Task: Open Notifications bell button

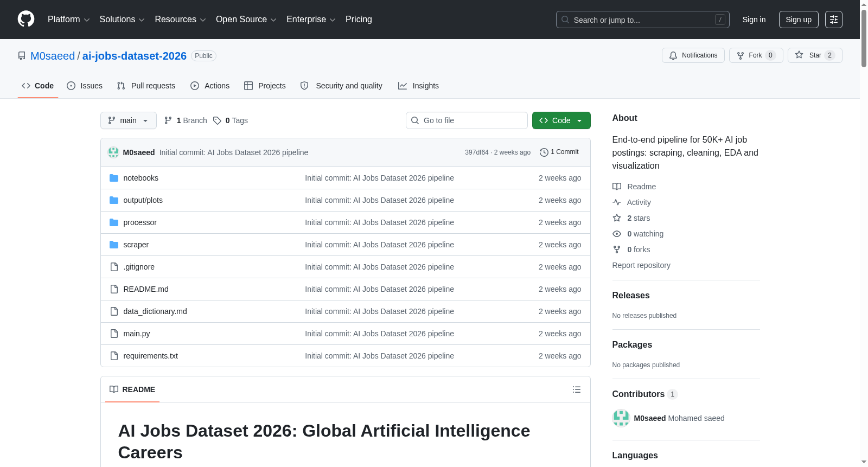Action: pyautogui.click(x=693, y=55)
